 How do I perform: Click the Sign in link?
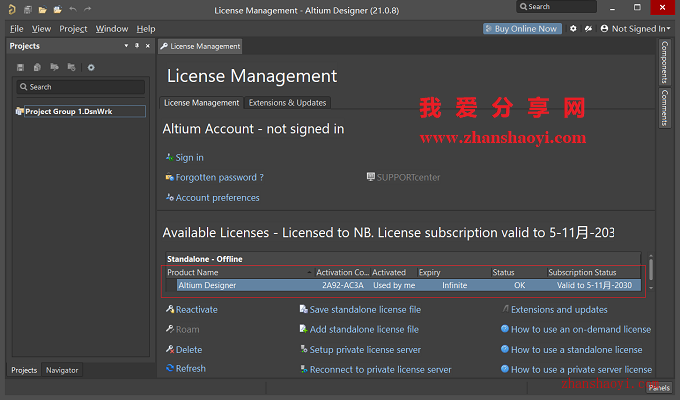[x=190, y=157]
